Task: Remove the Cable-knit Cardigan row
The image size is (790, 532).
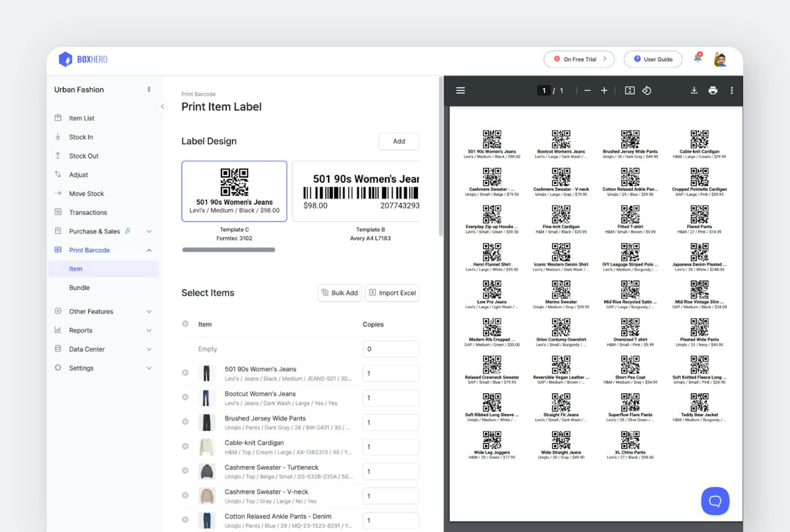Action: coord(185,446)
